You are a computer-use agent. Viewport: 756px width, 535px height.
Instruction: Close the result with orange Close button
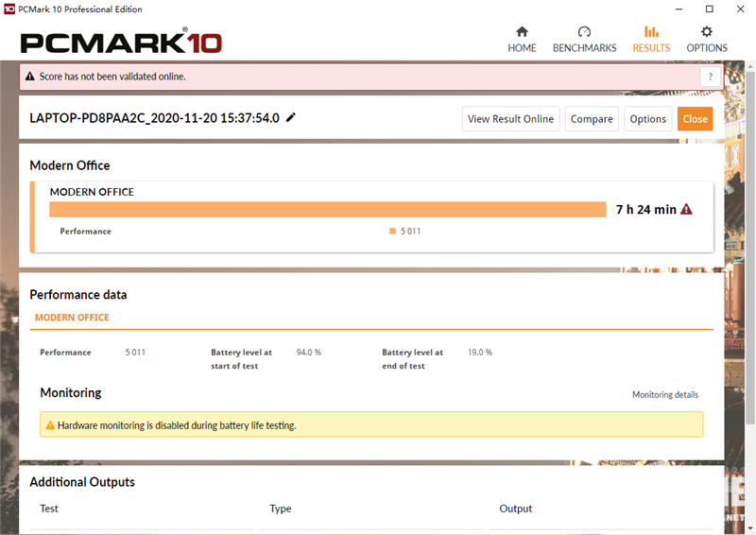[695, 119]
